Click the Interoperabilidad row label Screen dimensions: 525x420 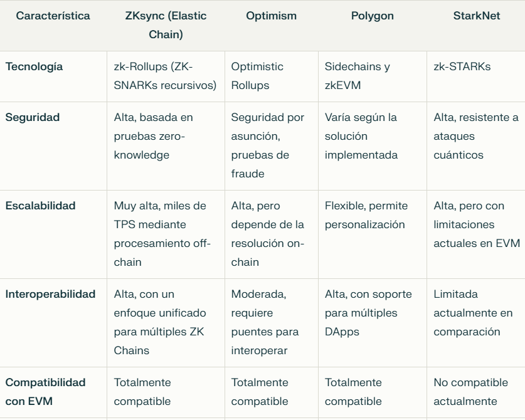[x=50, y=295]
